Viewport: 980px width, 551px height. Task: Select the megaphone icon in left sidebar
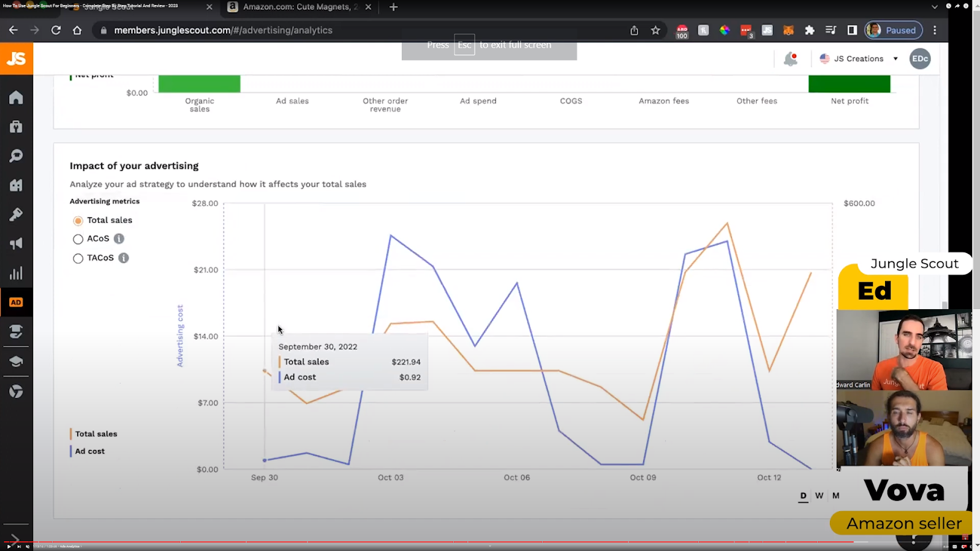16,244
